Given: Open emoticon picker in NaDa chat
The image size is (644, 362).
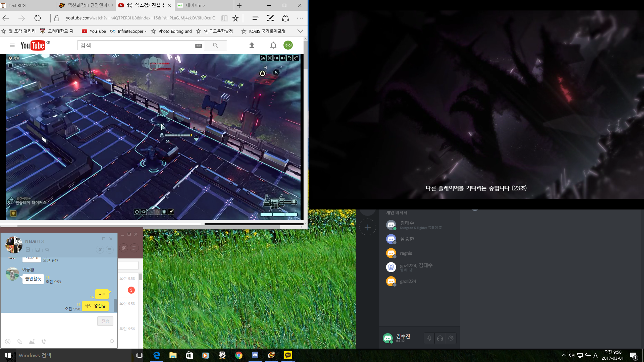Looking at the screenshot, I should pos(8,342).
